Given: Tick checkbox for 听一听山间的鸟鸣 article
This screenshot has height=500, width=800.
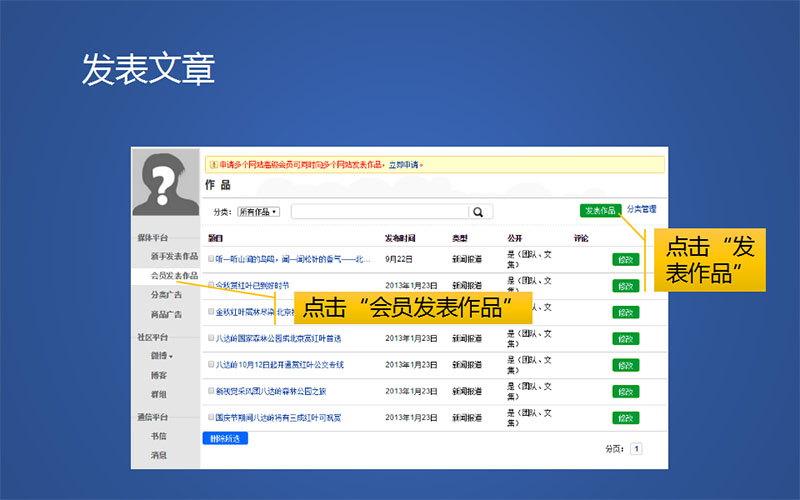Looking at the screenshot, I should coord(211,259).
